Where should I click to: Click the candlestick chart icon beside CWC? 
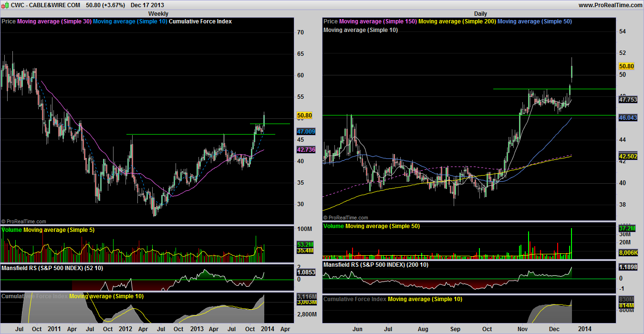click(x=4, y=5)
